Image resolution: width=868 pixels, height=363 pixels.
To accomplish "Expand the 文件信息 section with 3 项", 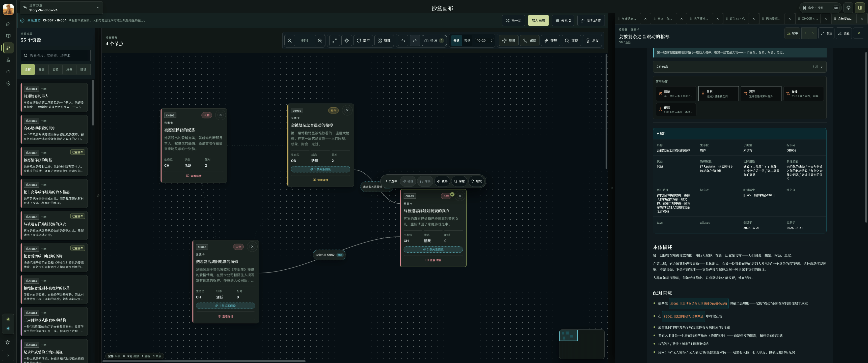I will 739,67.
